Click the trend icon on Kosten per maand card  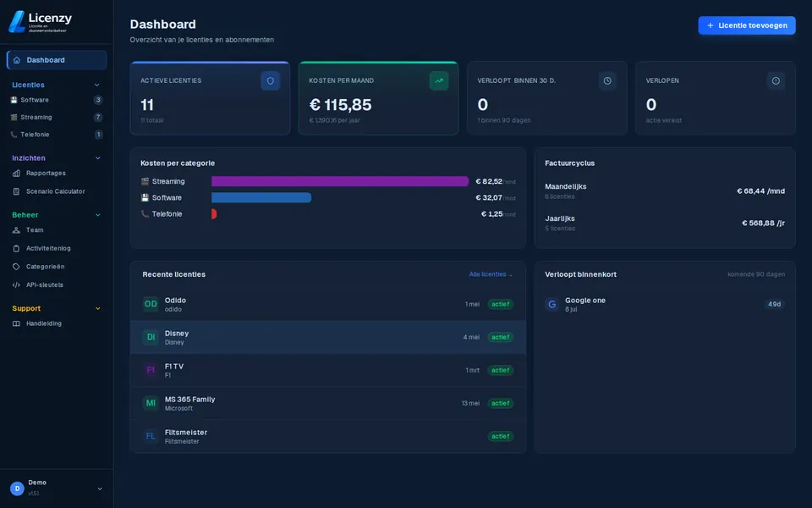click(x=439, y=81)
